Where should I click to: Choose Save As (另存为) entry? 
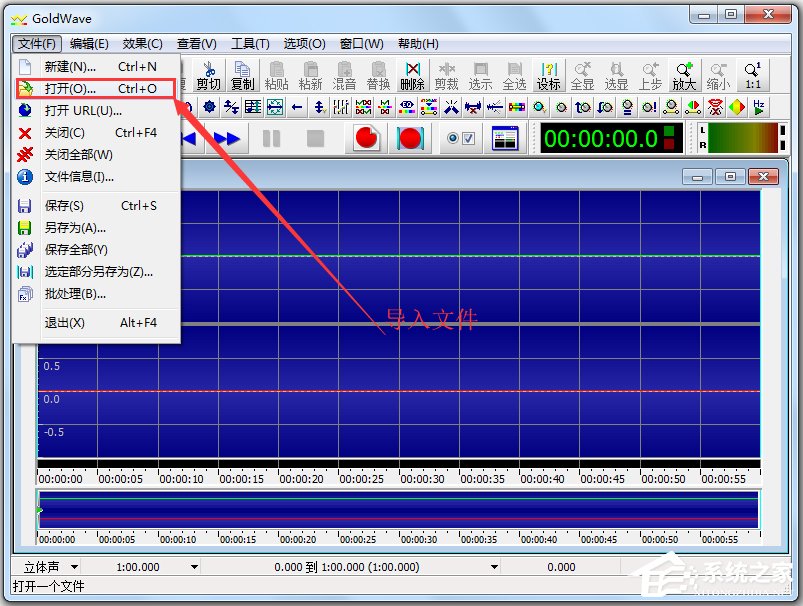coord(97,228)
